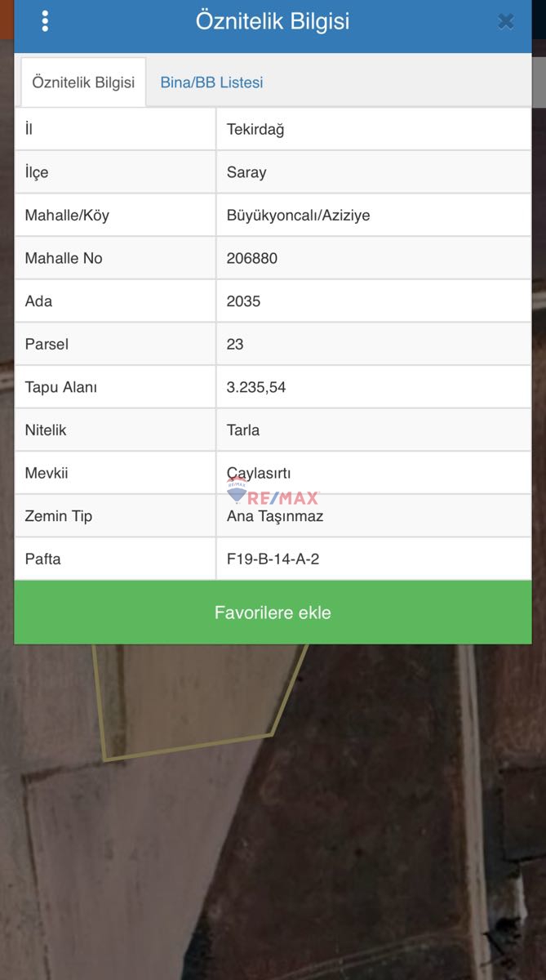
Task: Select the Nitelik value Tarla
Action: pyautogui.click(x=243, y=430)
